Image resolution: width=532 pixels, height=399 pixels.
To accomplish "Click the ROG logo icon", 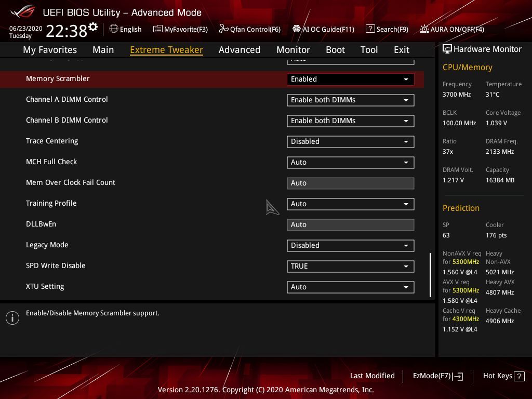I will [23, 12].
